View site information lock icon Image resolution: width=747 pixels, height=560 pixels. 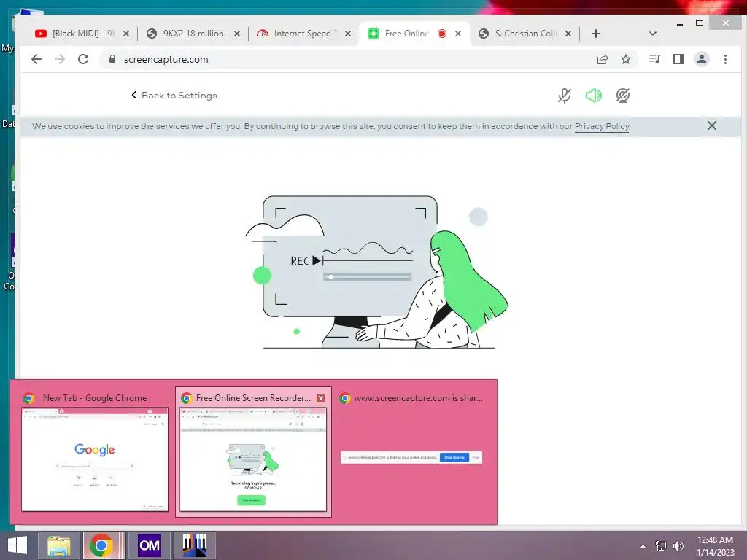point(112,59)
